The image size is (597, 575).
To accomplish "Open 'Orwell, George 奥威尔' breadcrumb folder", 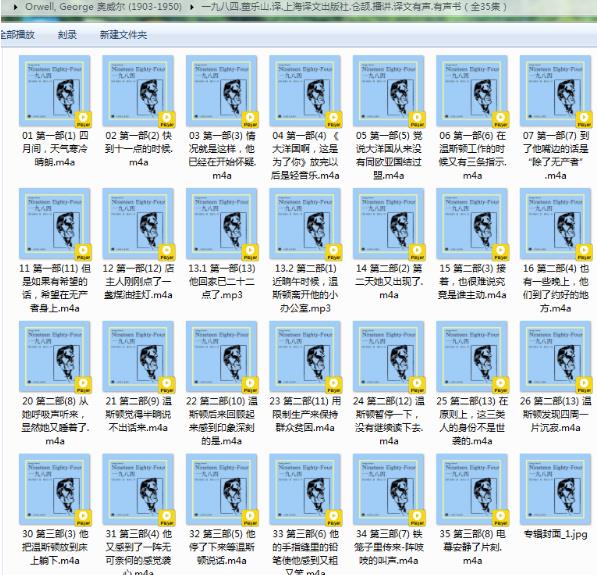I will click(x=104, y=7).
